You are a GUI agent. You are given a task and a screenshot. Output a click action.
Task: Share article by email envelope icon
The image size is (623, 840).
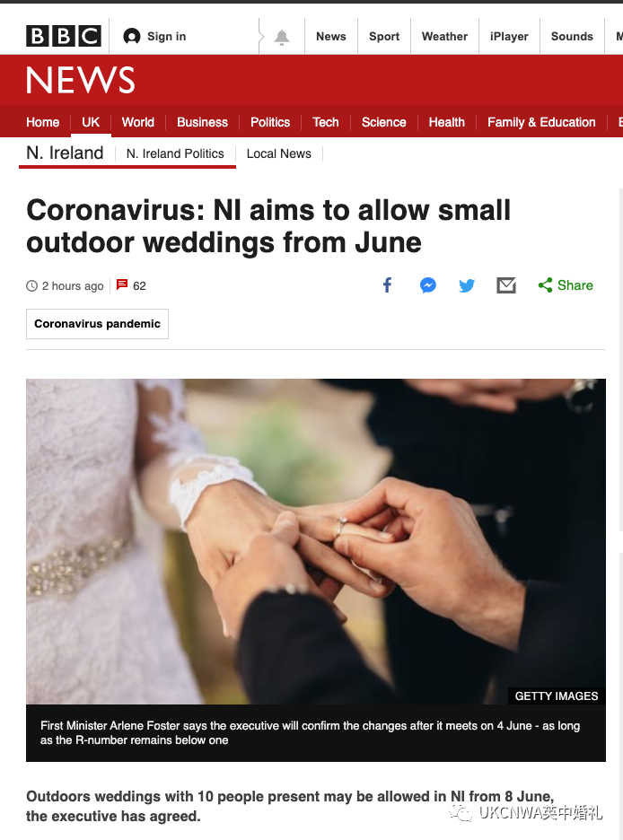tap(505, 285)
